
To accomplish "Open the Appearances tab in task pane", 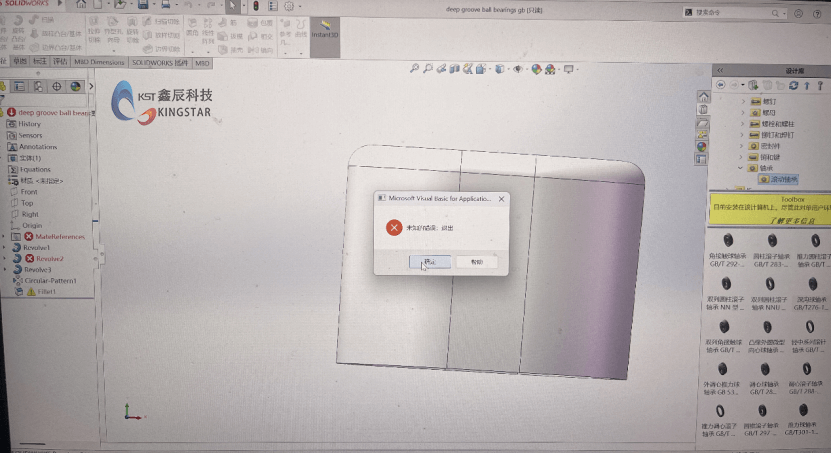I will 702,147.
